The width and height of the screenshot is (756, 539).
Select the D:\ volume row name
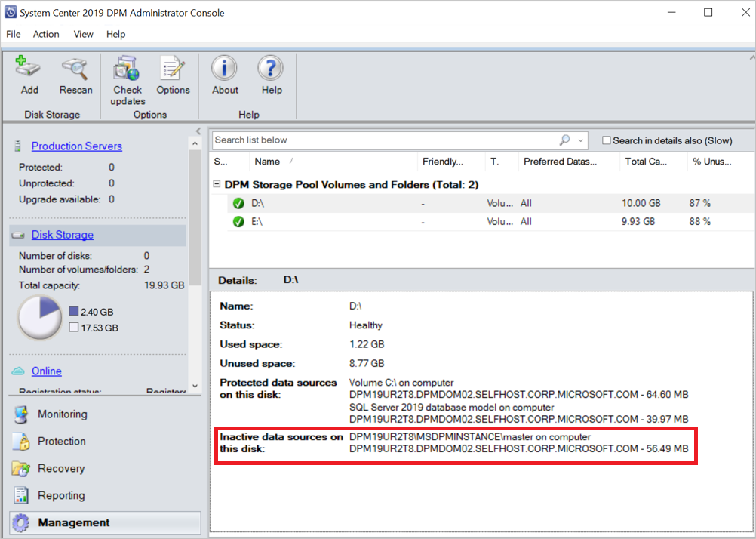[258, 204]
